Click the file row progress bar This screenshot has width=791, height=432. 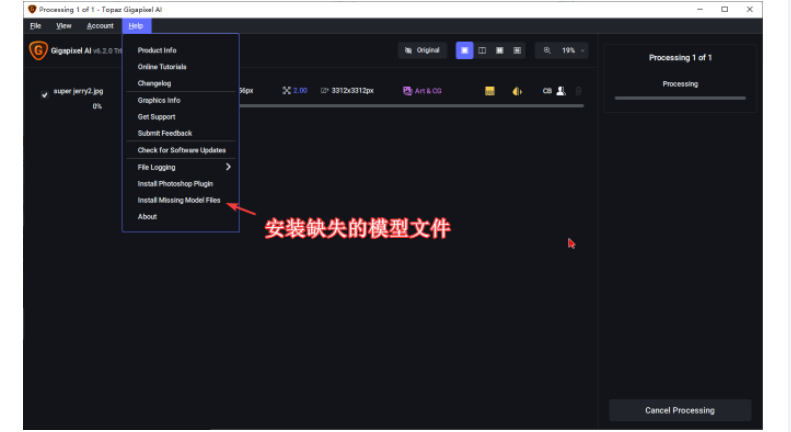(412, 106)
